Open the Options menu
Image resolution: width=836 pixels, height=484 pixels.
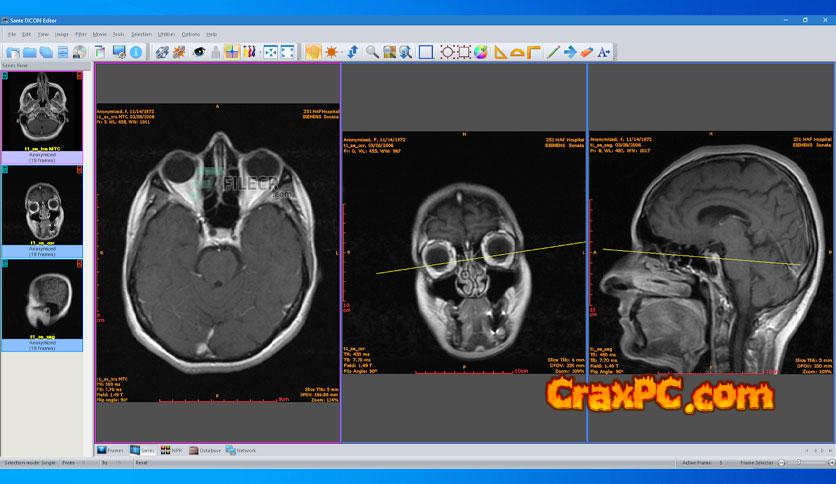coord(189,34)
